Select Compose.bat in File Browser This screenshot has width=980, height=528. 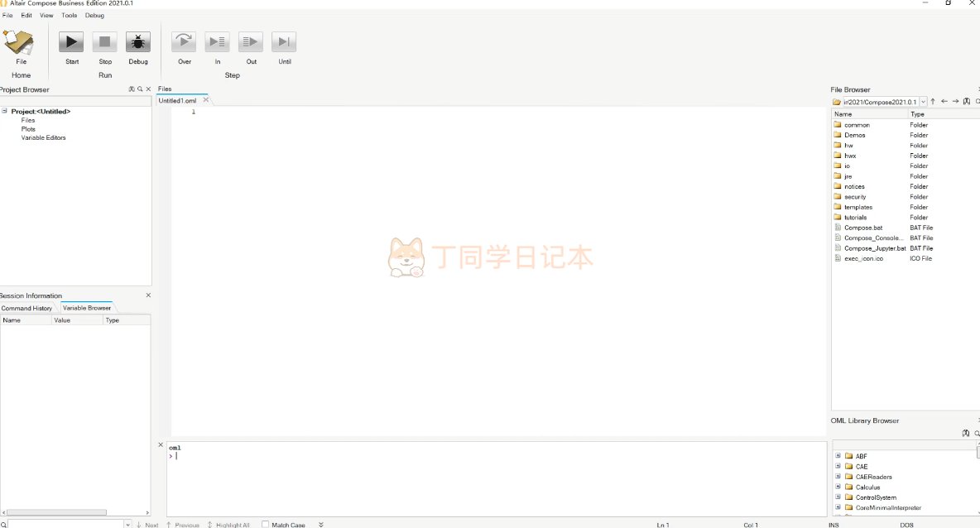coord(863,228)
